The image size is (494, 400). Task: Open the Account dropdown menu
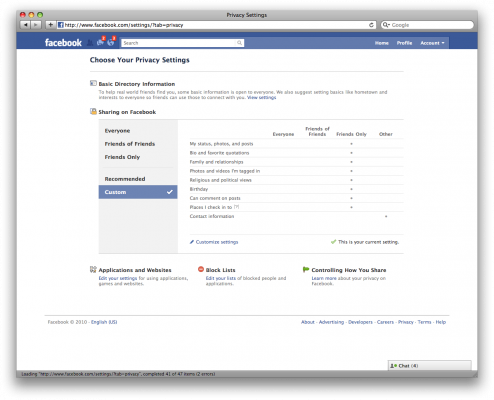[432, 43]
